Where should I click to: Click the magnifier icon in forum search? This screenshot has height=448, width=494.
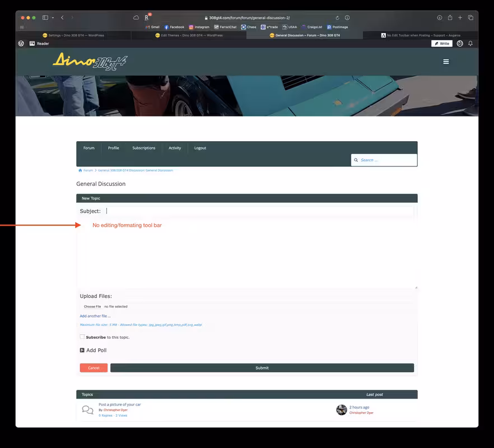[356, 160]
